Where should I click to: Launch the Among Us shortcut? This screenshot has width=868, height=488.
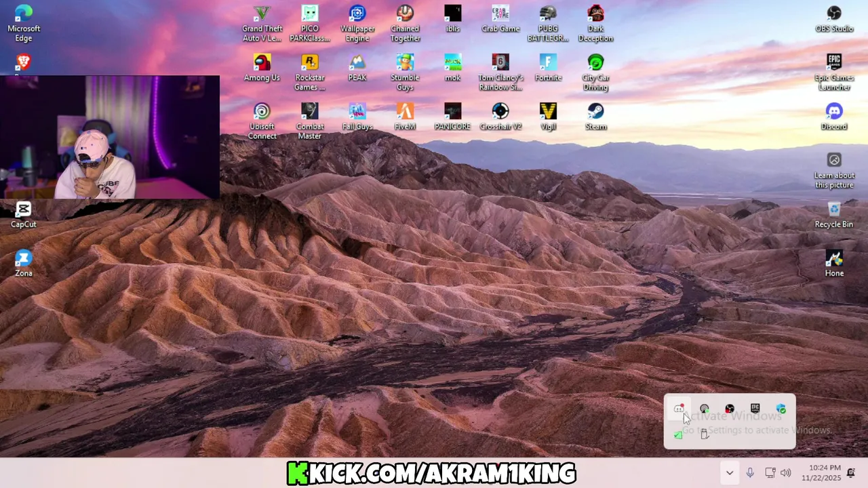coord(262,67)
